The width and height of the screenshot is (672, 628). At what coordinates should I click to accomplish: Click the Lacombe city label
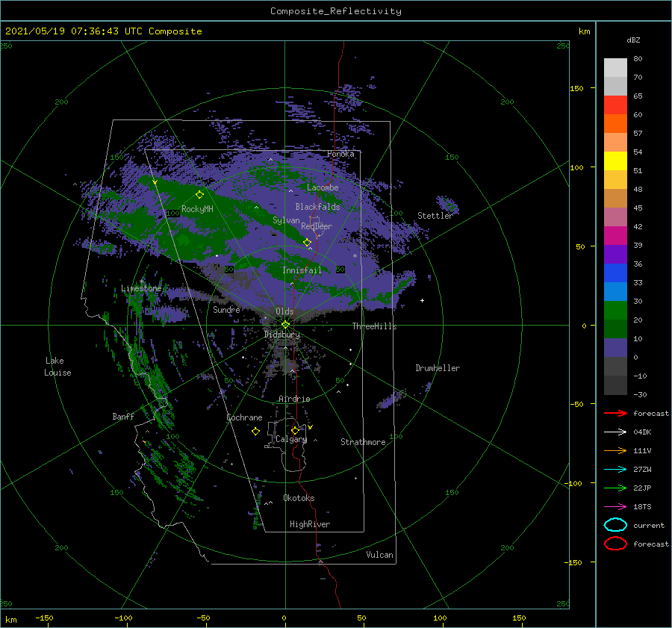pyautogui.click(x=323, y=187)
